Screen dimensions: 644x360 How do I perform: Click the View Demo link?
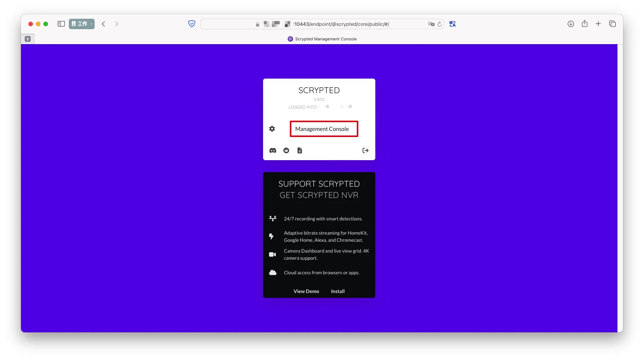pyautogui.click(x=306, y=291)
